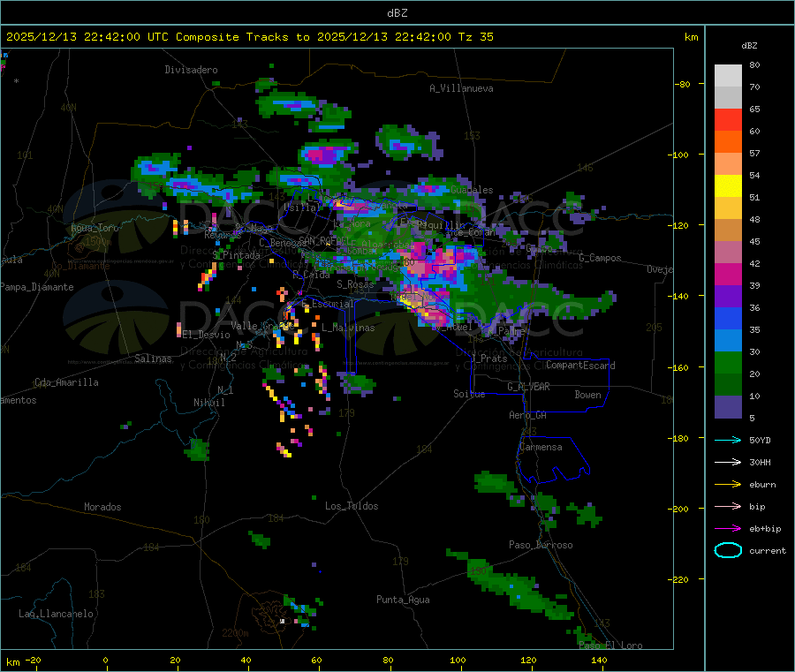
Task: Click the cyan 'current' ellipse legend icon
Action: (x=728, y=550)
